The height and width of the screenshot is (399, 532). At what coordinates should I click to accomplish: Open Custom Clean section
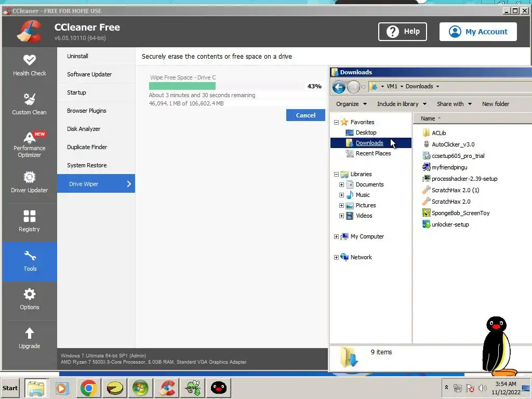30,104
